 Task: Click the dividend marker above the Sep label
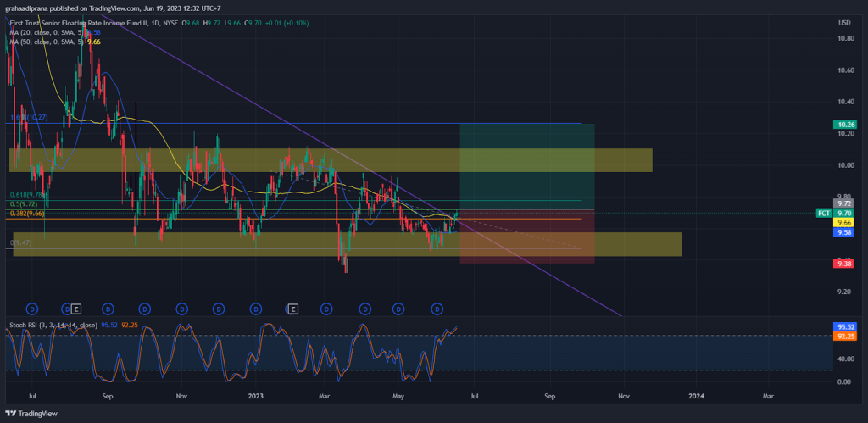tap(108, 309)
